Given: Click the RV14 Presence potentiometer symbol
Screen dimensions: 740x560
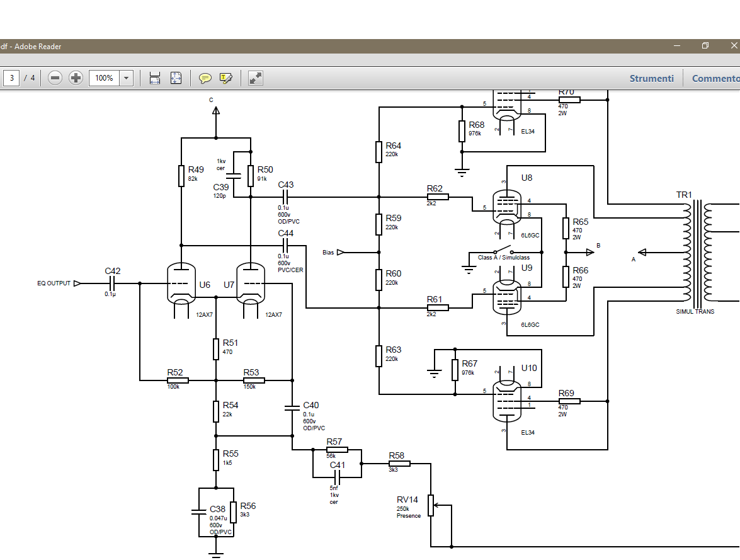Looking at the screenshot, I should (x=431, y=505).
